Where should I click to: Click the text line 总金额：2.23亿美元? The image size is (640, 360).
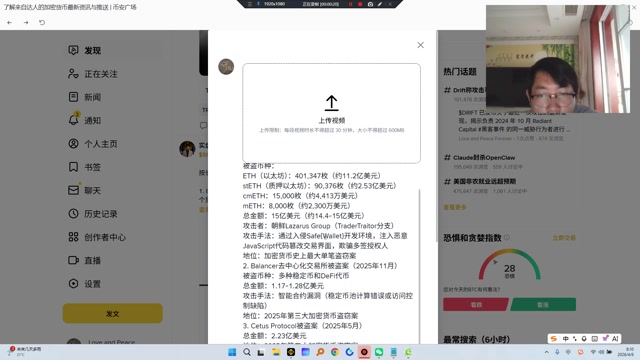pos(274,336)
